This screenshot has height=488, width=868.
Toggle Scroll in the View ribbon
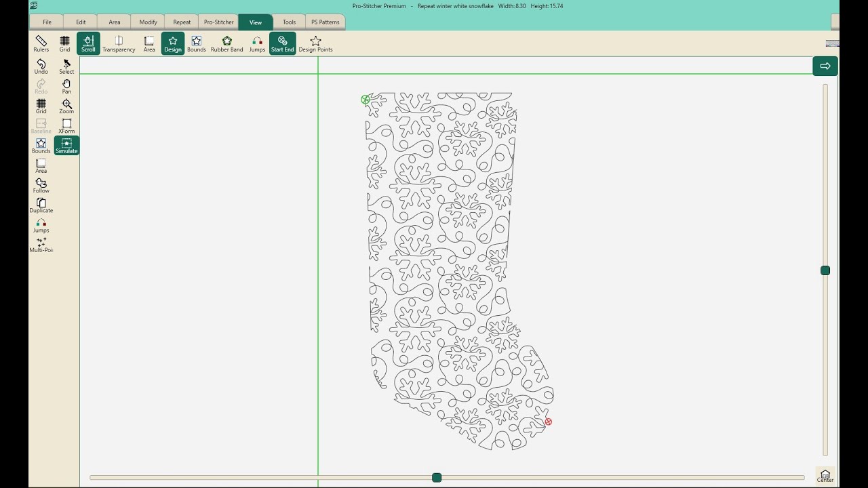(x=88, y=44)
